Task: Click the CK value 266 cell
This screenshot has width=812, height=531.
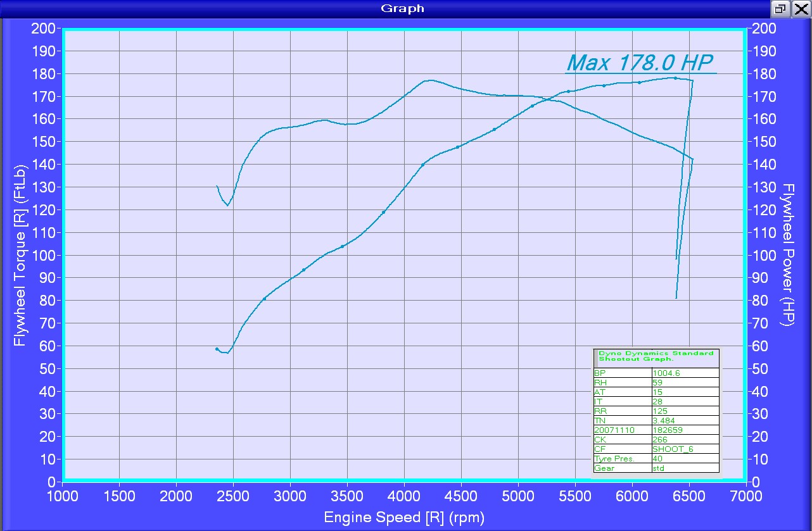Action: pos(685,440)
